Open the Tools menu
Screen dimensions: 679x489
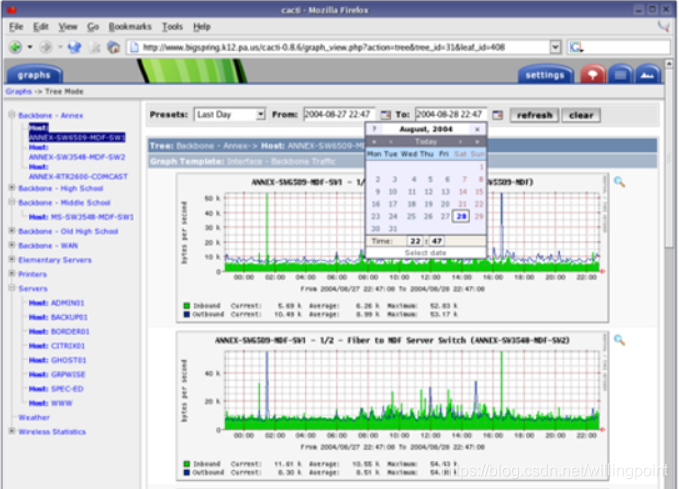pyautogui.click(x=172, y=27)
